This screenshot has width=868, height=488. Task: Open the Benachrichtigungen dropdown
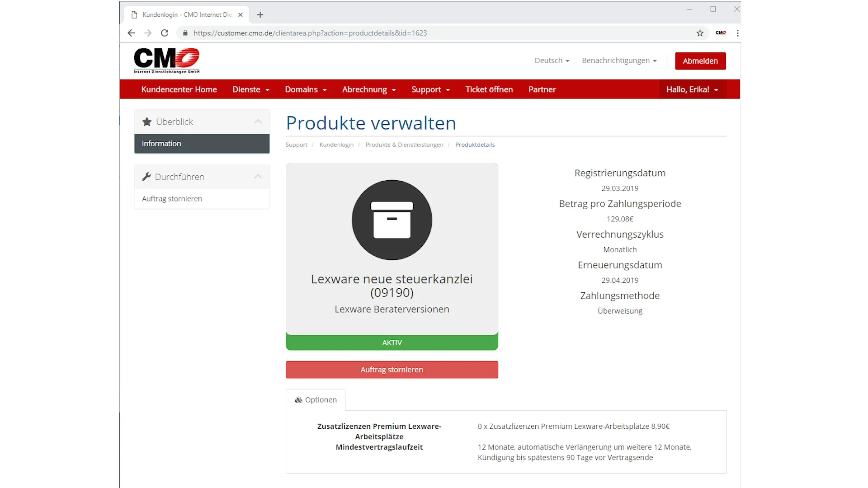619,61
